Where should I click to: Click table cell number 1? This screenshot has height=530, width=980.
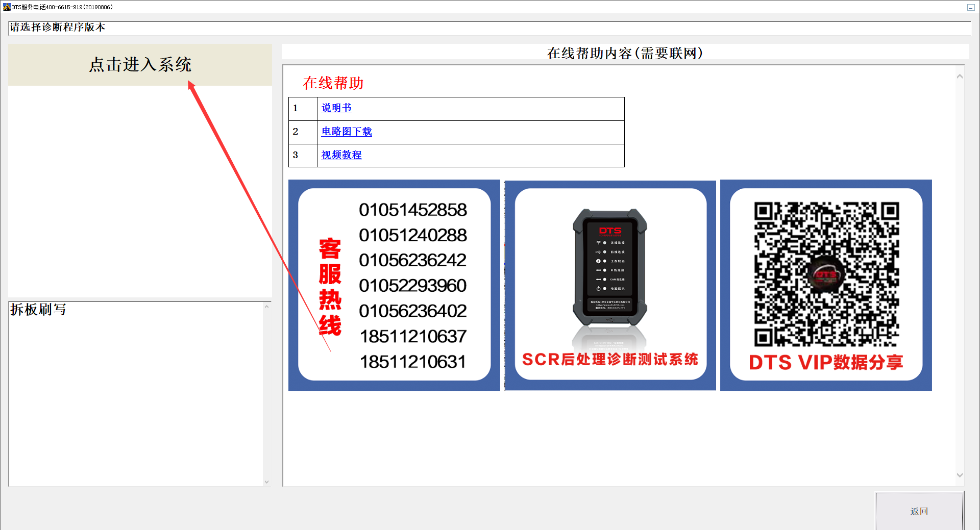point(303,109)
